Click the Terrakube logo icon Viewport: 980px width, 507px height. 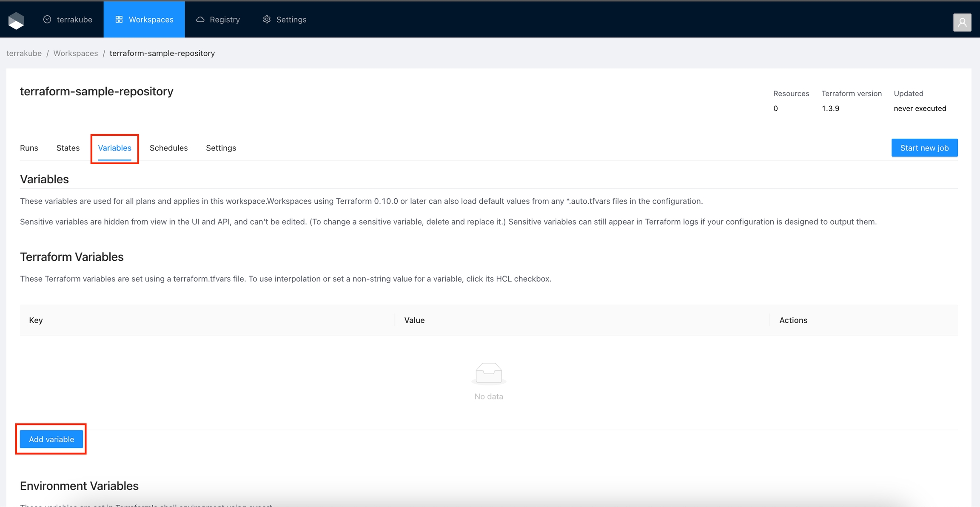(16, 20)
